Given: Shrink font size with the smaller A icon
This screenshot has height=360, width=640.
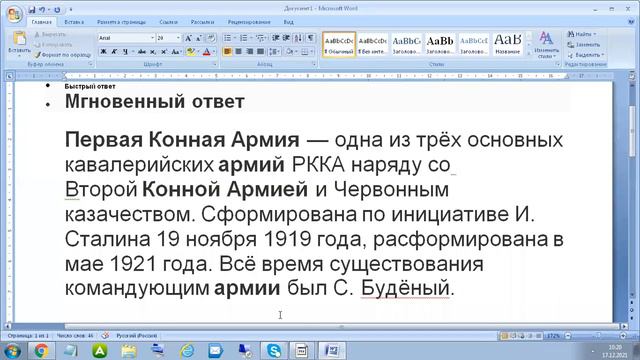Looking at the screenshot, I should (199, 38).
